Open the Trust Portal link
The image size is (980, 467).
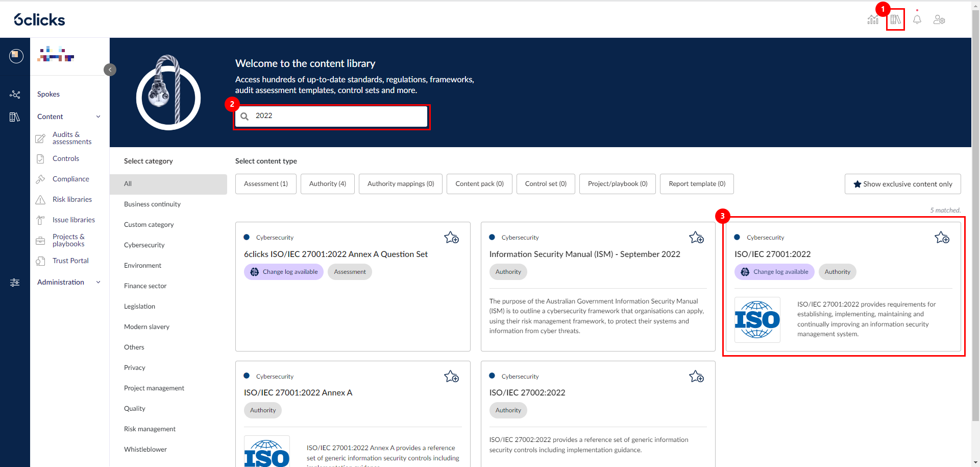pyautogui.click(x=70, y=261)
